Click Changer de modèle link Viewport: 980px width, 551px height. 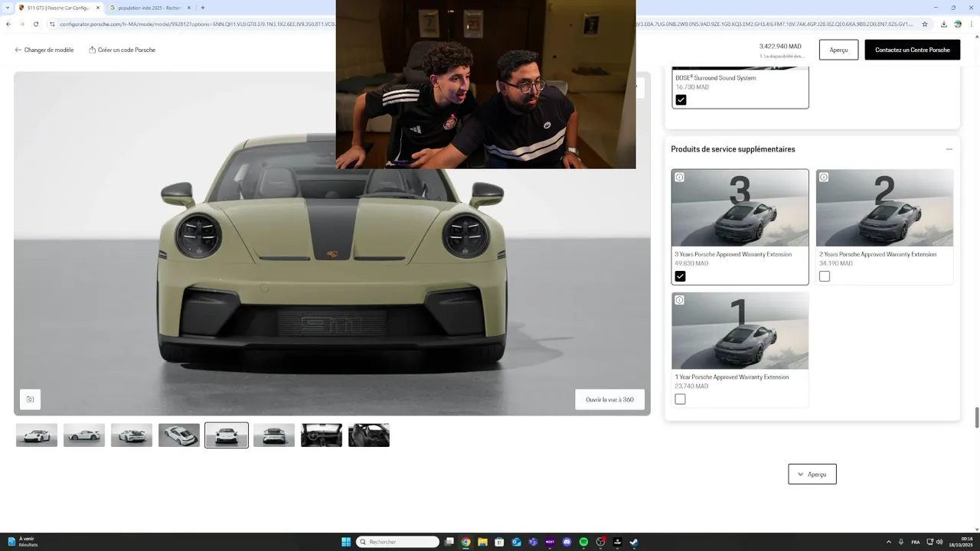(x=44, y=50)
